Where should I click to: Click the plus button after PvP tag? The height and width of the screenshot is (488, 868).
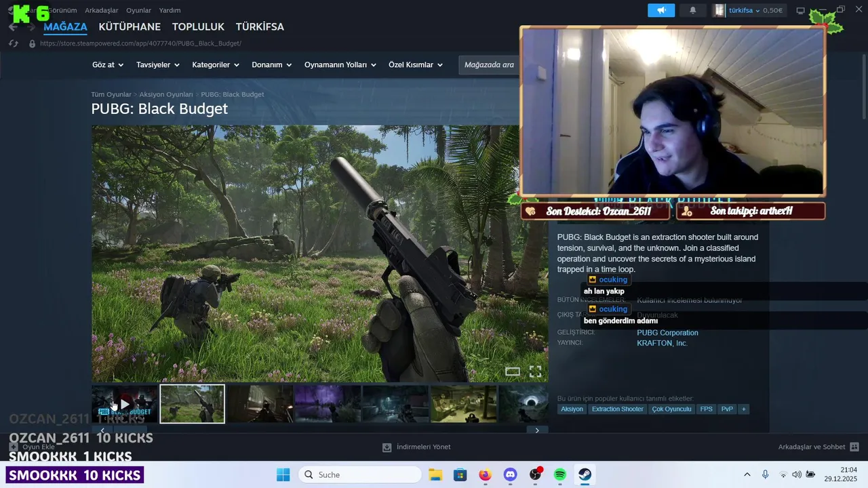click(x=743, y=409)
